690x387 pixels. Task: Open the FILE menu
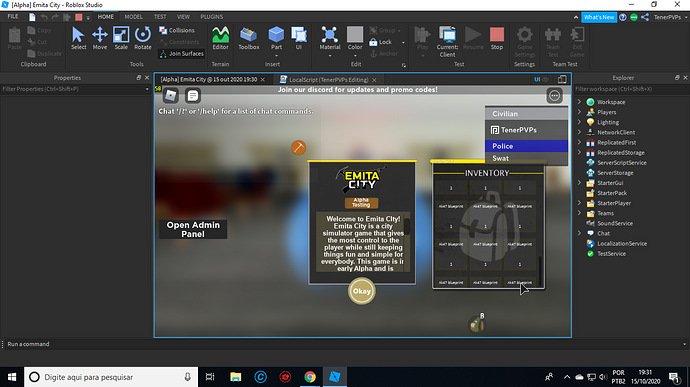[13, 17]
